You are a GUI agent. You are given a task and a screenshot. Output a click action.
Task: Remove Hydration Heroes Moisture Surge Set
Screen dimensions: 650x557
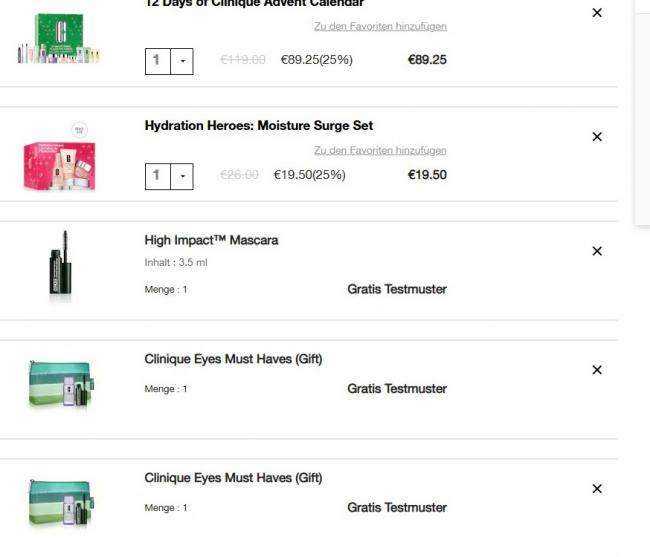(x=597, y=137)
